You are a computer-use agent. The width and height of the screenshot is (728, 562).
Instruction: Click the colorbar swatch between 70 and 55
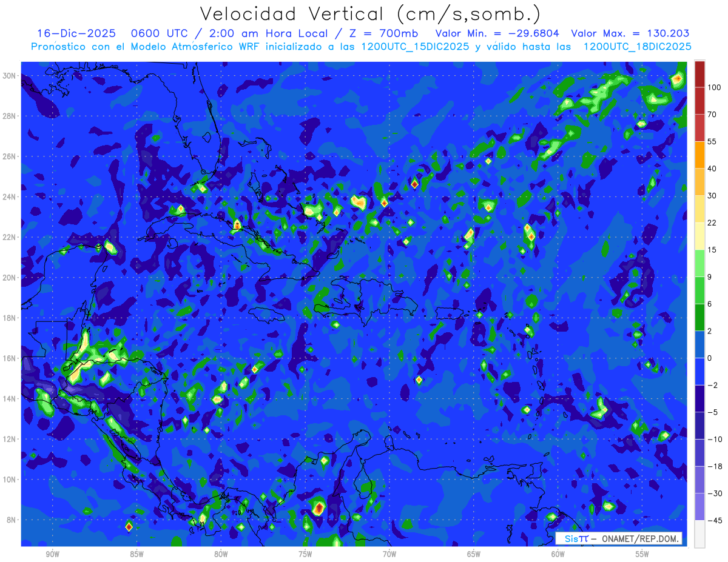[699, 128]
